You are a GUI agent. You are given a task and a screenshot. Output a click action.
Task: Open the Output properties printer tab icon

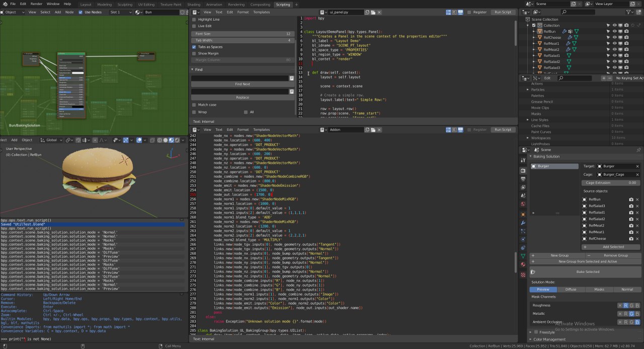(x=523, y=179)
